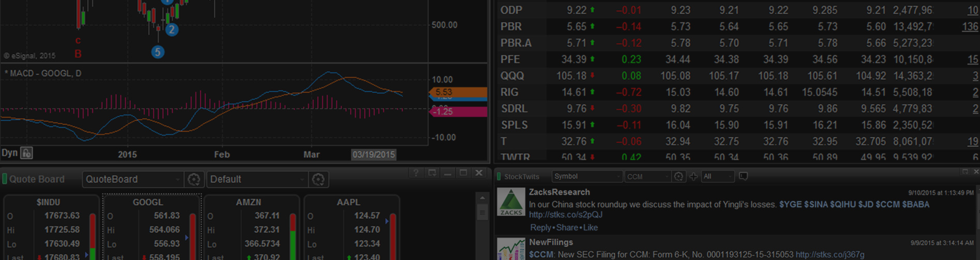Image resolution: width=980 pixels, height=260 pixels.
Task: Click the $SINA cashtag link
Action: tap(816, 204)
